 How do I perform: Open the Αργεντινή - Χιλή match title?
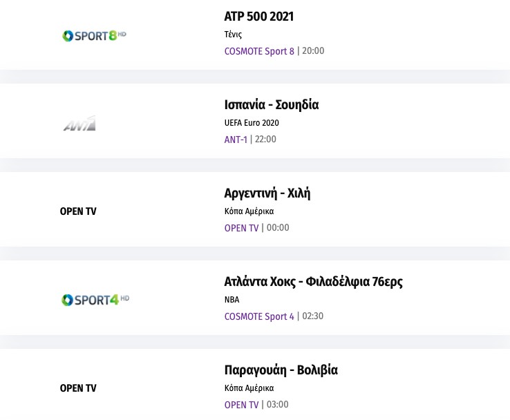click(x=267, y=193)
